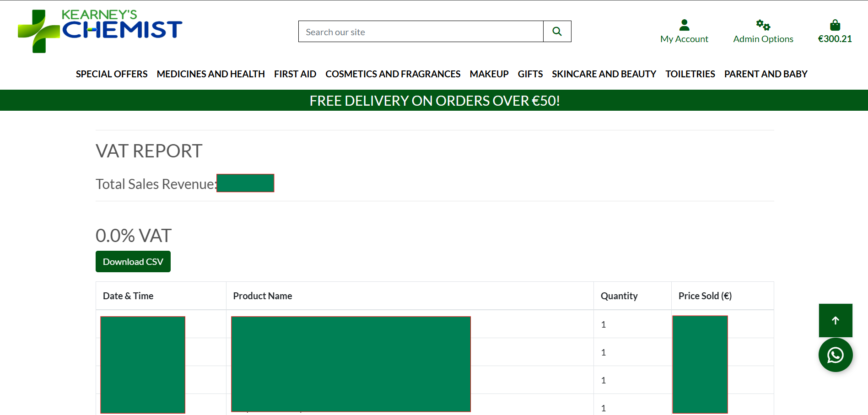The image size is (868, 415).
Task: Click the Price Sold column header
Action: click(704, 296)
